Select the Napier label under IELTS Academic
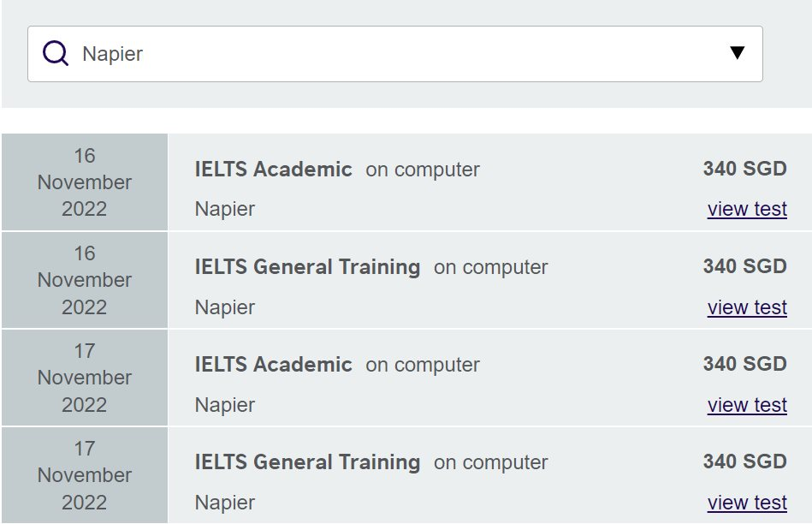812x524 pixels. [x=224, y=209]
